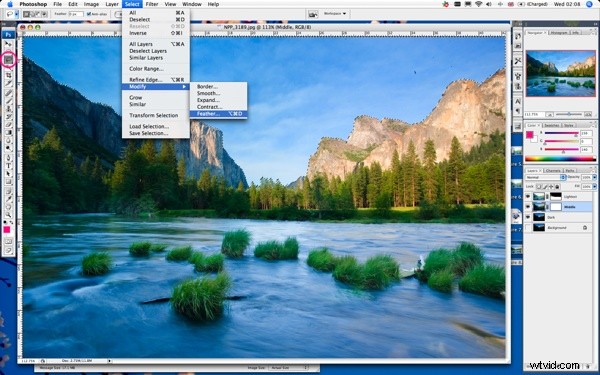The image size is (600, 375).
Task: Choose Expand from the Modify submenu
Action: [x=218, y=100]
